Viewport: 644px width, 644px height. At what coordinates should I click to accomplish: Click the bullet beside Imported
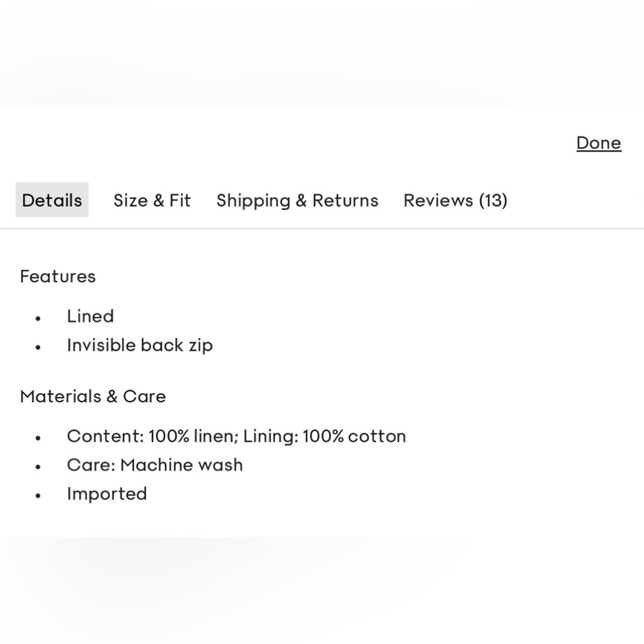(39, 496)
